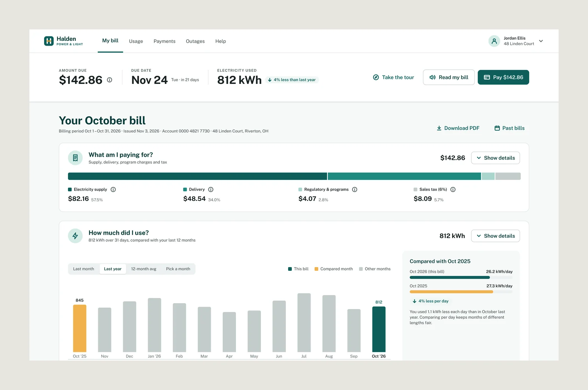This screenshot has width=588, height=390.
Task: Download the bill as PDF
Action: [458, 128]
